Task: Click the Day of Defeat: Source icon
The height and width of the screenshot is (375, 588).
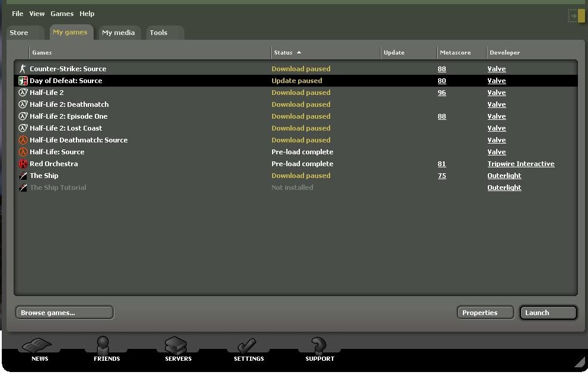Action: (x=23, y=81)
